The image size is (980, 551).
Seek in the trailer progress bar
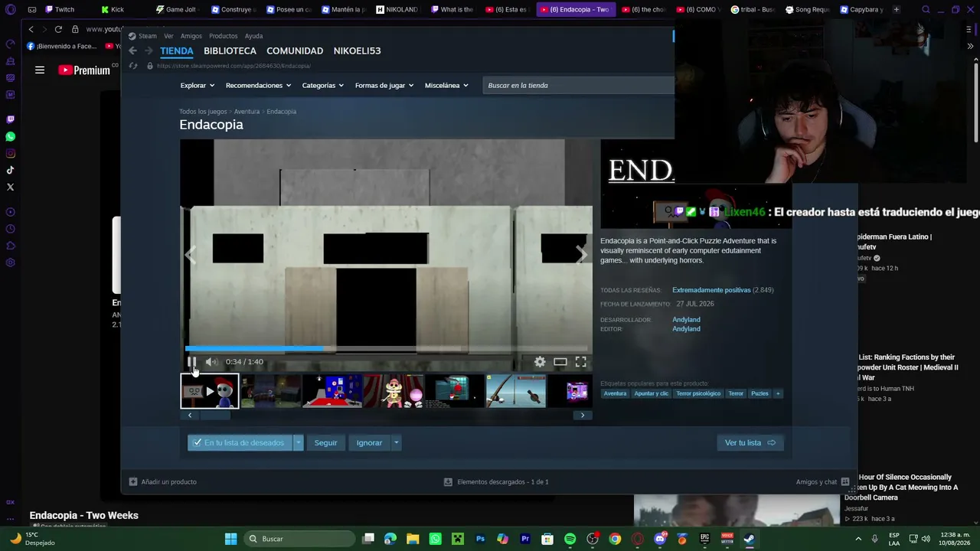tap(387, 348)
